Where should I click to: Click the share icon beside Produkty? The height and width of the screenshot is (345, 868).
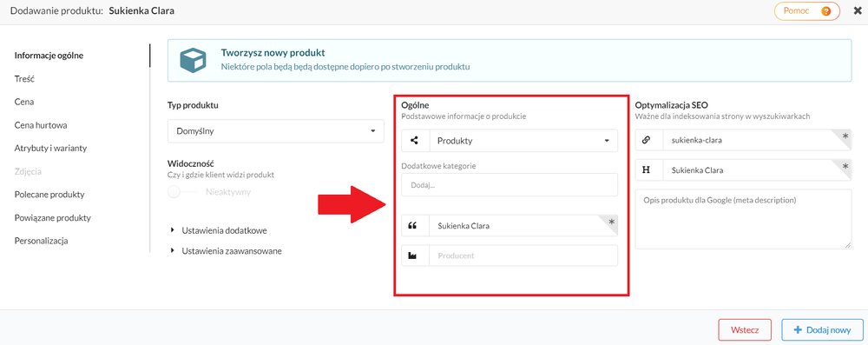click(x=415, y=140)
